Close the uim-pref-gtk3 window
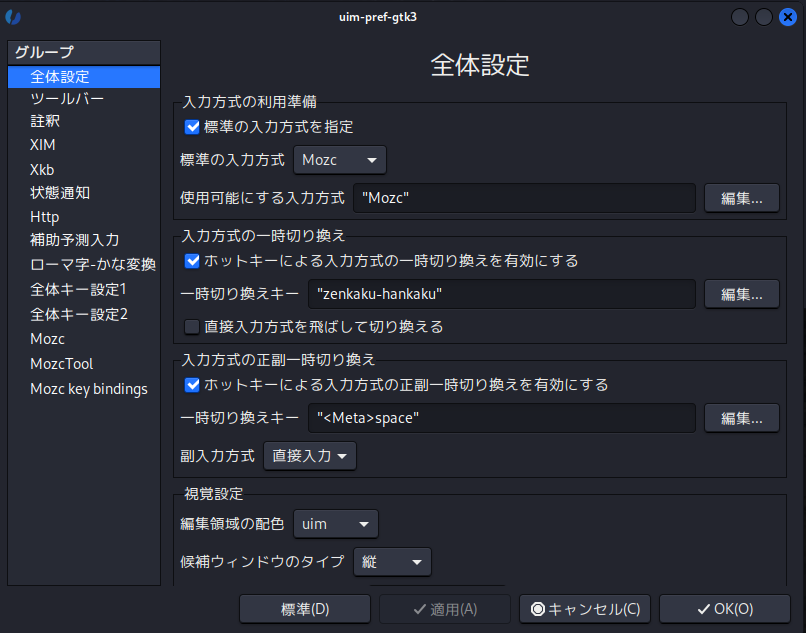 tap(787, 17)
